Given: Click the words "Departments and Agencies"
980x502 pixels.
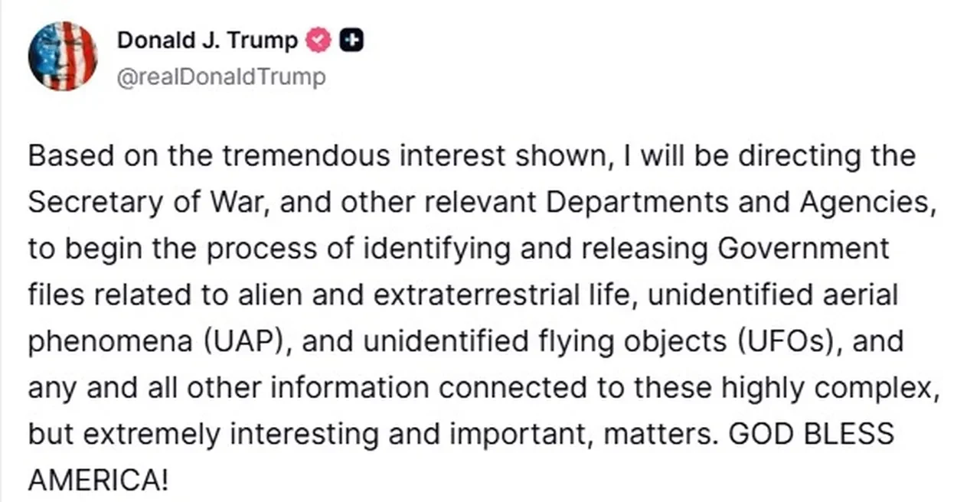Looking at the screenshot, I should (x=743, y=202).
